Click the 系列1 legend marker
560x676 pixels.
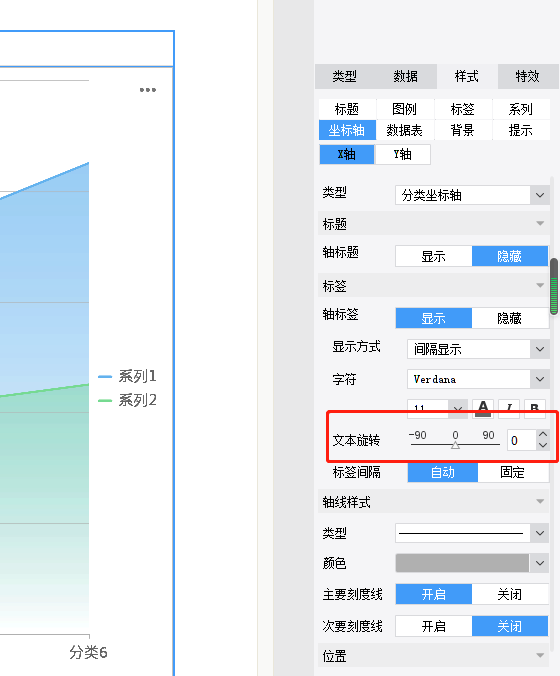coord(105,377)
